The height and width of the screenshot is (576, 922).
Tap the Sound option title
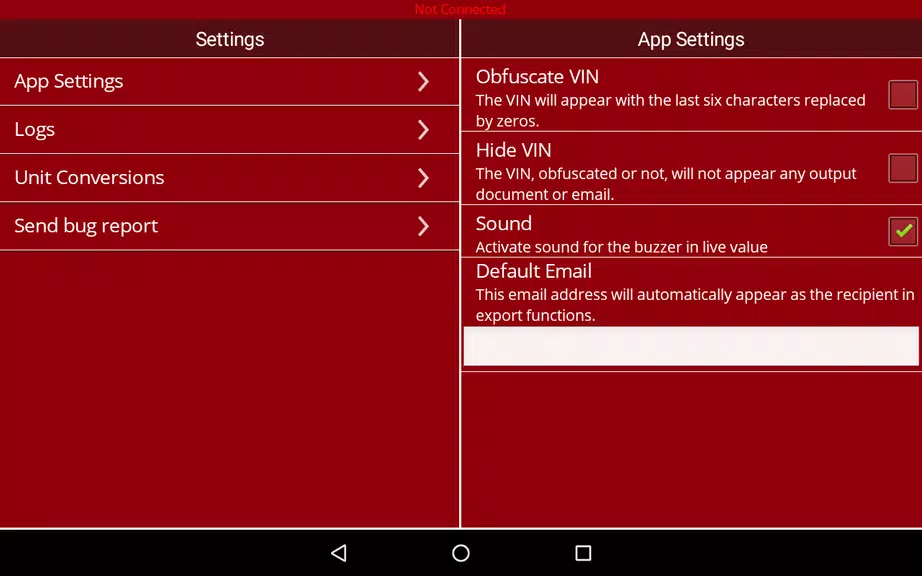tap(503, 223)
